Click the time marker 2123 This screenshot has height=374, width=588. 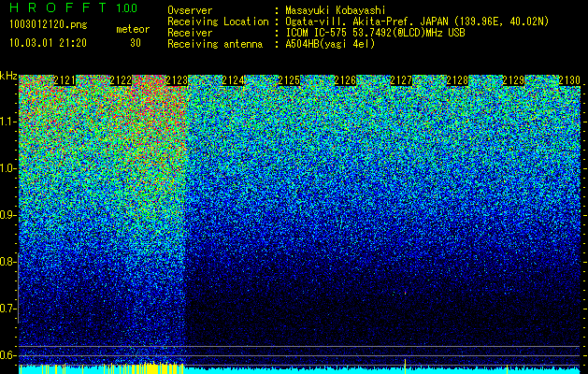(177, 80)
